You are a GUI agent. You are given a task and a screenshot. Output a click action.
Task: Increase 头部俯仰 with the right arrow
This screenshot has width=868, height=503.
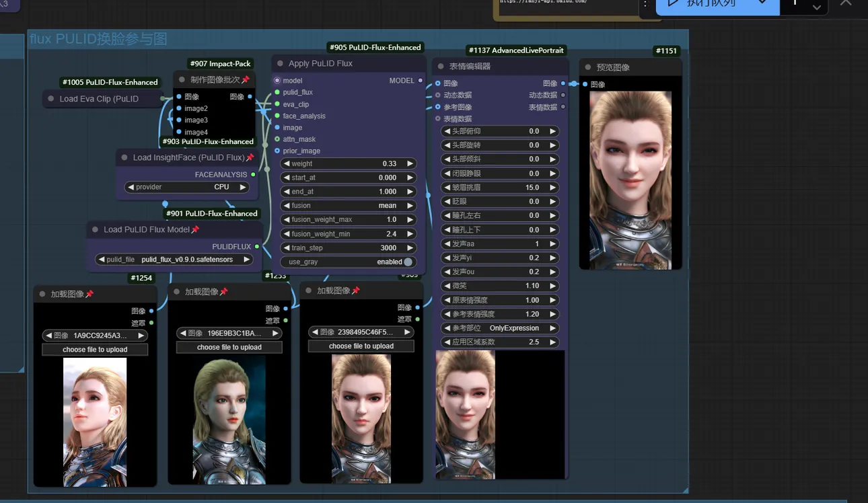(x=552, y=131)
